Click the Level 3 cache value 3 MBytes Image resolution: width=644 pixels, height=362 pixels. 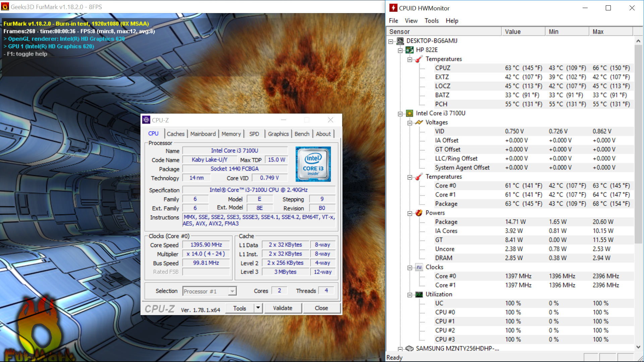pos(285,272)
